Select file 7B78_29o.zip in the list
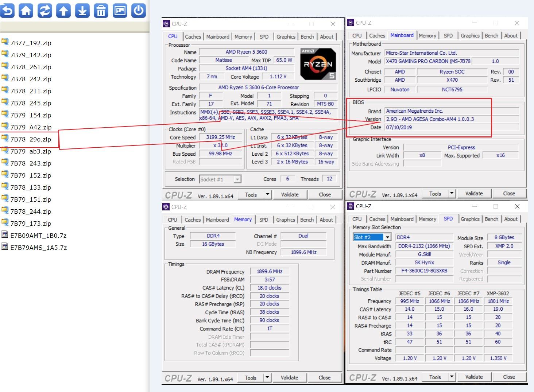The height and width of the screenshot is (392, 534). click(x=31, y=139)
